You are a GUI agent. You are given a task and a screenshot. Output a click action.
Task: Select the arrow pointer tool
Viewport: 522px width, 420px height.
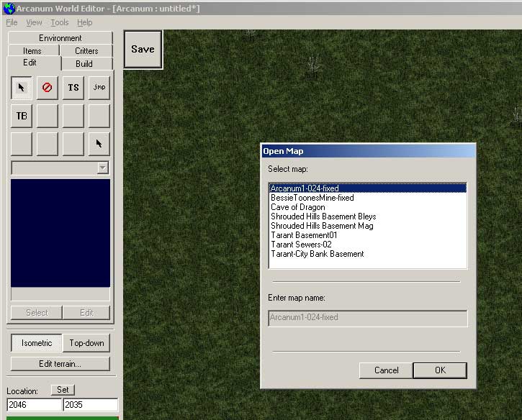[x=22, y=88]
